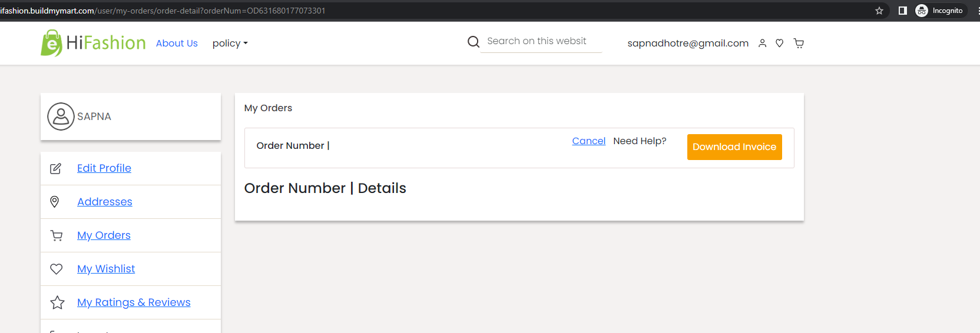Click the browser side panel icon
The height and width of the screenshot is (333, 980).
click(x=902, y=11)
